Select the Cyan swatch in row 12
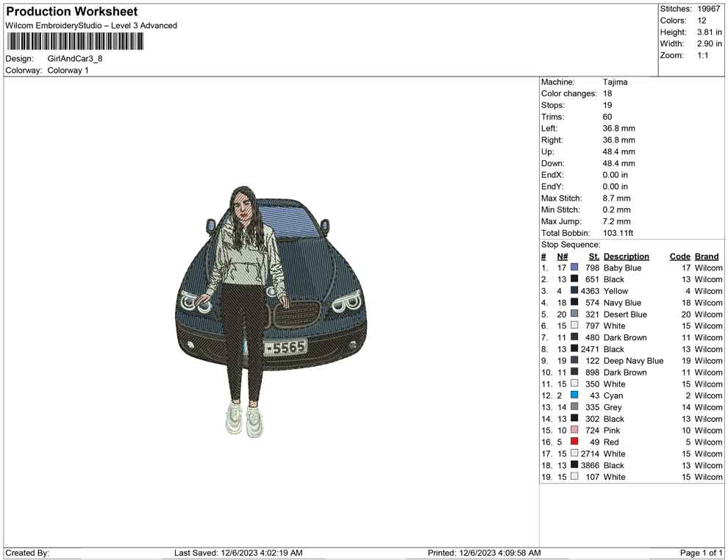Screen dimensions: 728x560 573,395
